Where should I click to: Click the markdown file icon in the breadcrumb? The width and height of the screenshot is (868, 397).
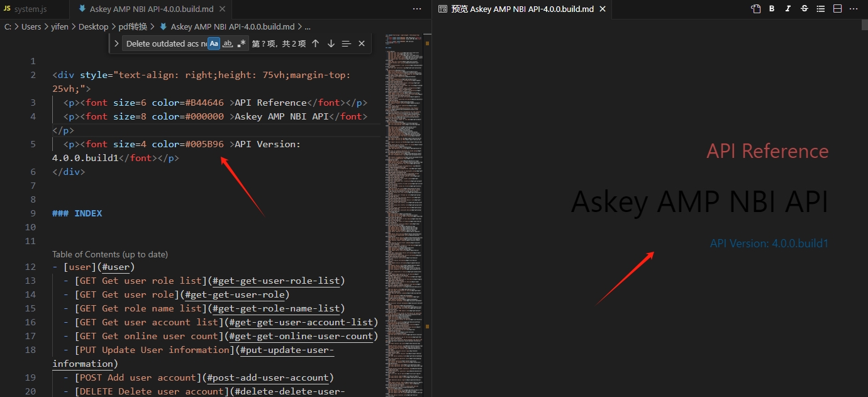click(x=164, y=26)
